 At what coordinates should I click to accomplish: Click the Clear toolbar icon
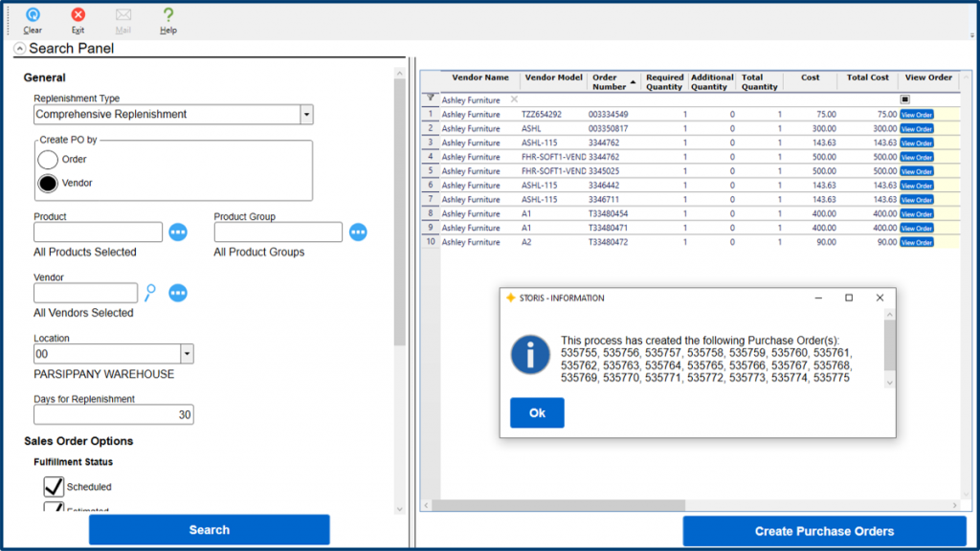(x=33, y=20)
